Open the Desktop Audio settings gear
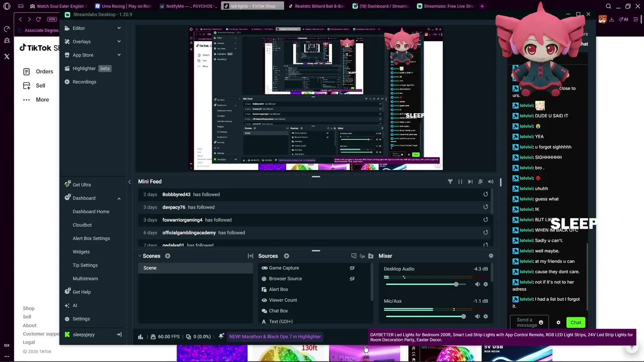This screenshot has height=362, width=644. click(486, 285)
